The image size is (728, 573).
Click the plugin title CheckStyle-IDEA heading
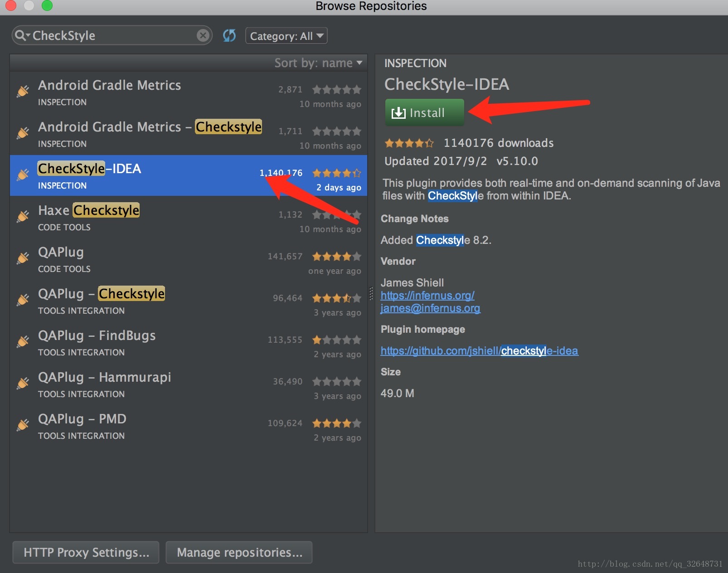click(447, 84)
